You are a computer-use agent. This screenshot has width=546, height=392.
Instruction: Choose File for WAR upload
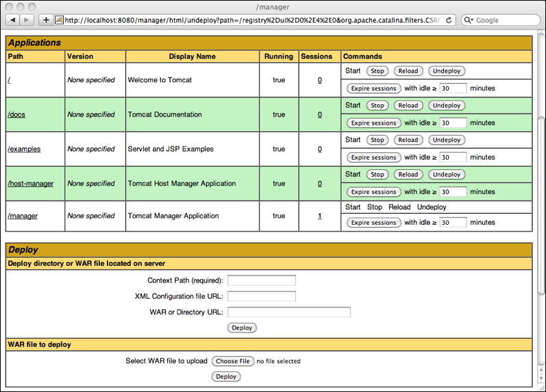click(233, 361)
